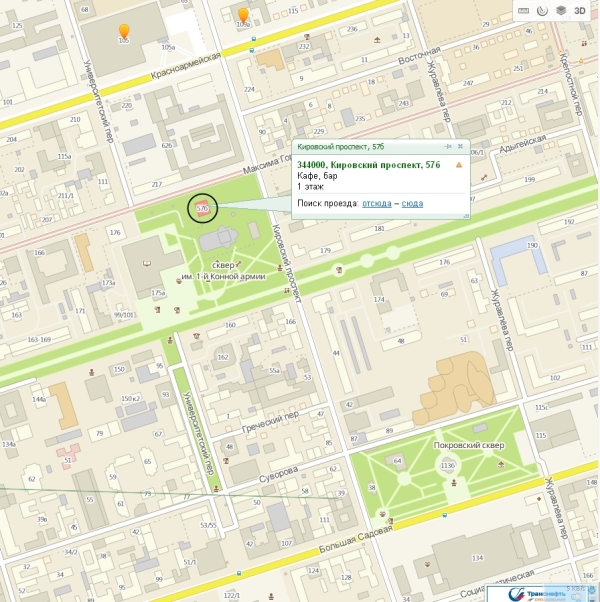Screen dimensions: 600x602
Task: Select building 162 south of the boulevard
Action: tap(223, 357)
